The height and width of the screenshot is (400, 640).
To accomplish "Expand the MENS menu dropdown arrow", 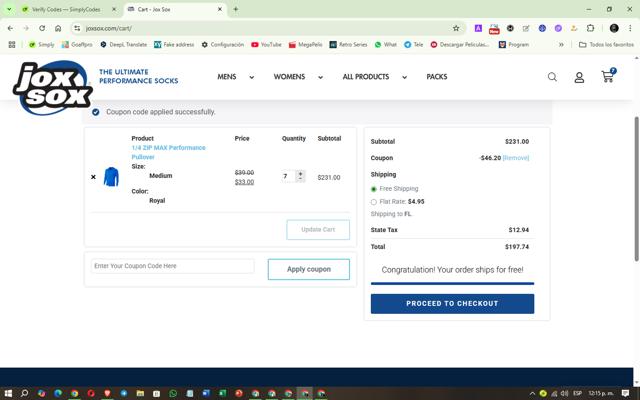I will (x=251, y=77).
